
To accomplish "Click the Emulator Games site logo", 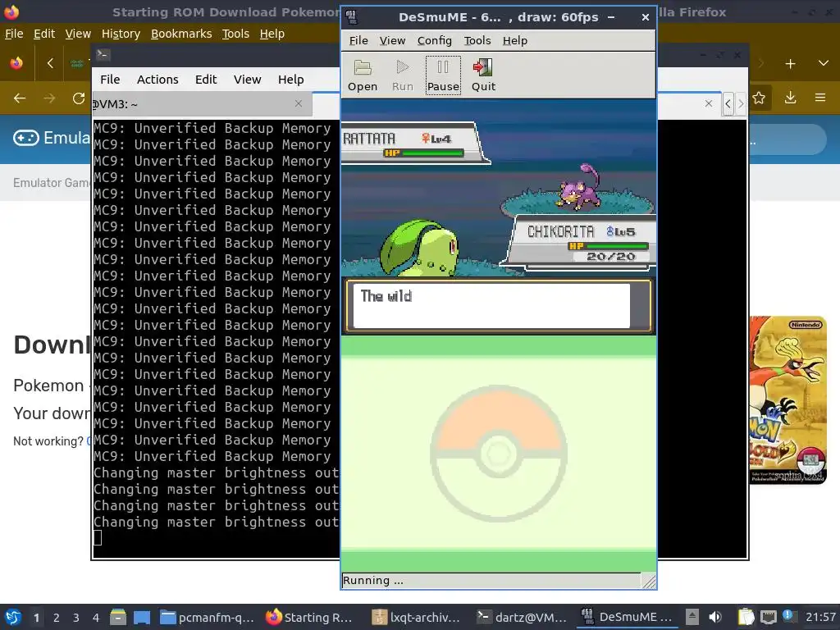I will pyautogui.click(x=51, y=138).
